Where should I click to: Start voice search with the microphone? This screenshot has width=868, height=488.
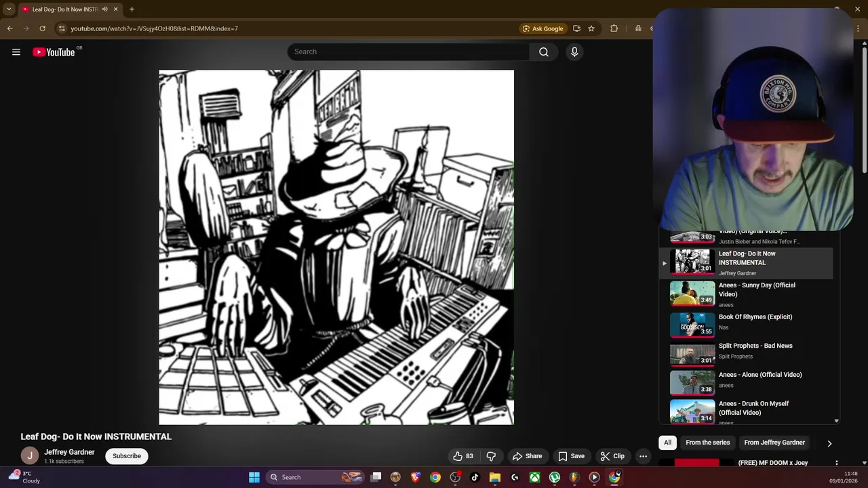(574, 52)
